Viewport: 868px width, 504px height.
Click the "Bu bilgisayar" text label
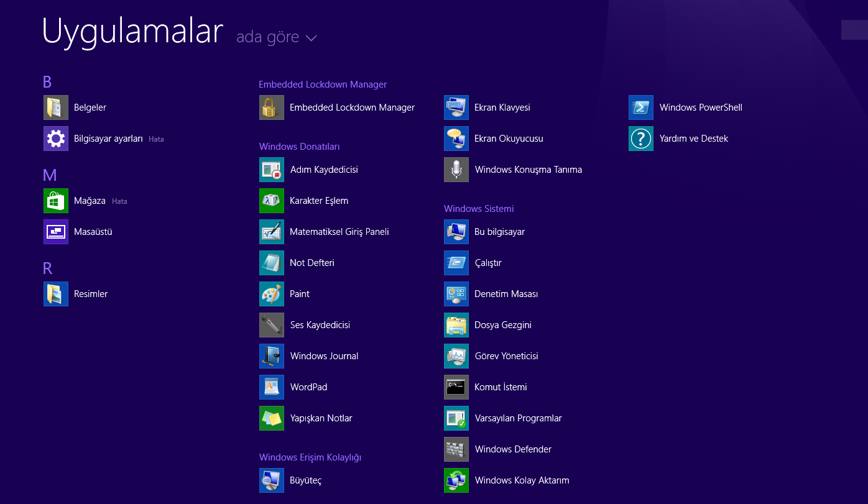click(500, 232)
